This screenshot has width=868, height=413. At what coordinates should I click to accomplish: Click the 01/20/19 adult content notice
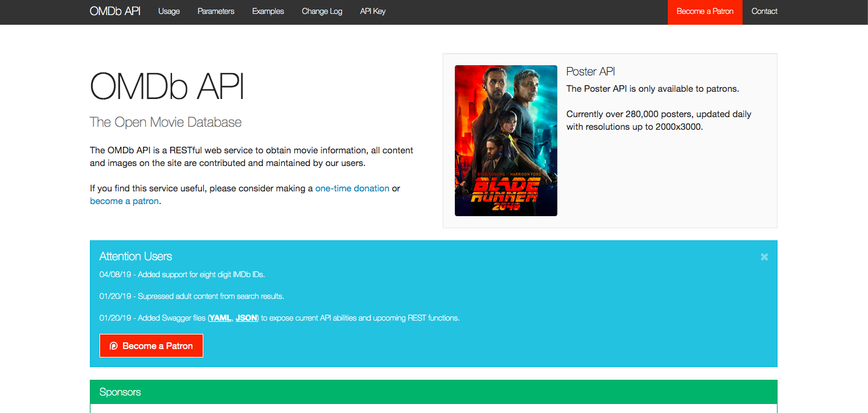[x=192, y=296]
